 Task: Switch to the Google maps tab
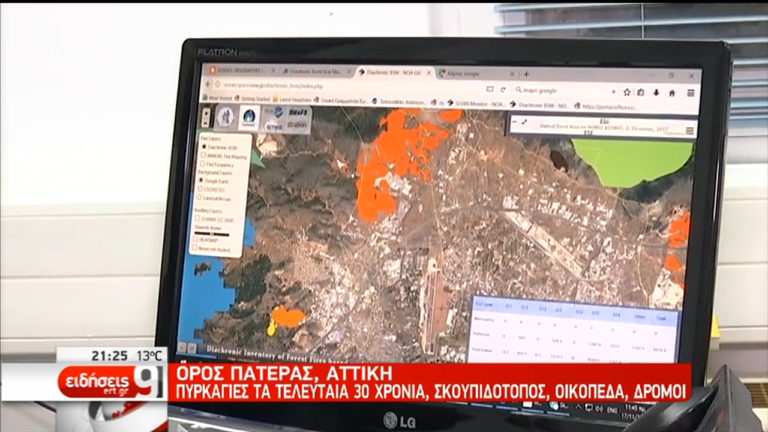coord(477,74)
